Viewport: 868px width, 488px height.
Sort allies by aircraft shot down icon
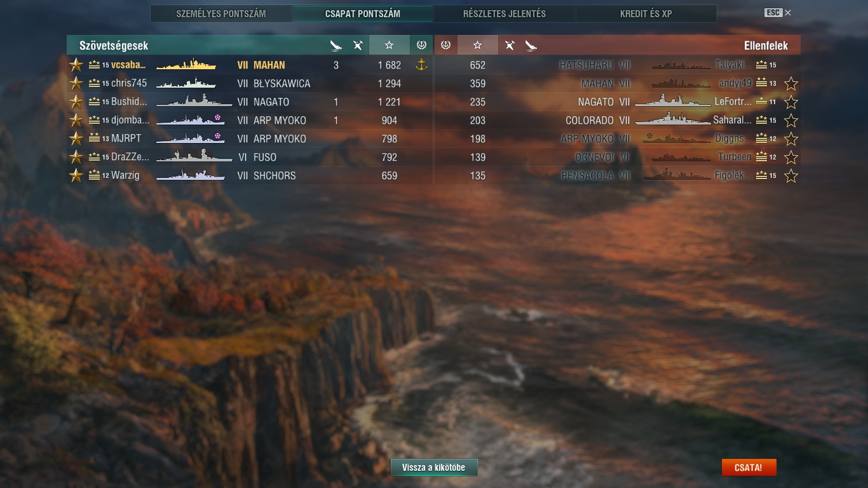point(358,45)
